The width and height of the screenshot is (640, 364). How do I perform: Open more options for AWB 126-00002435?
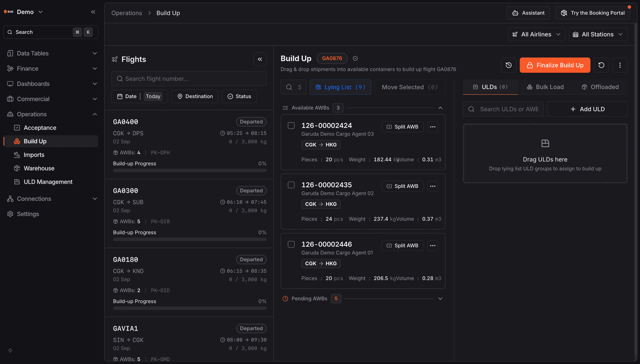tap(433, 186)
